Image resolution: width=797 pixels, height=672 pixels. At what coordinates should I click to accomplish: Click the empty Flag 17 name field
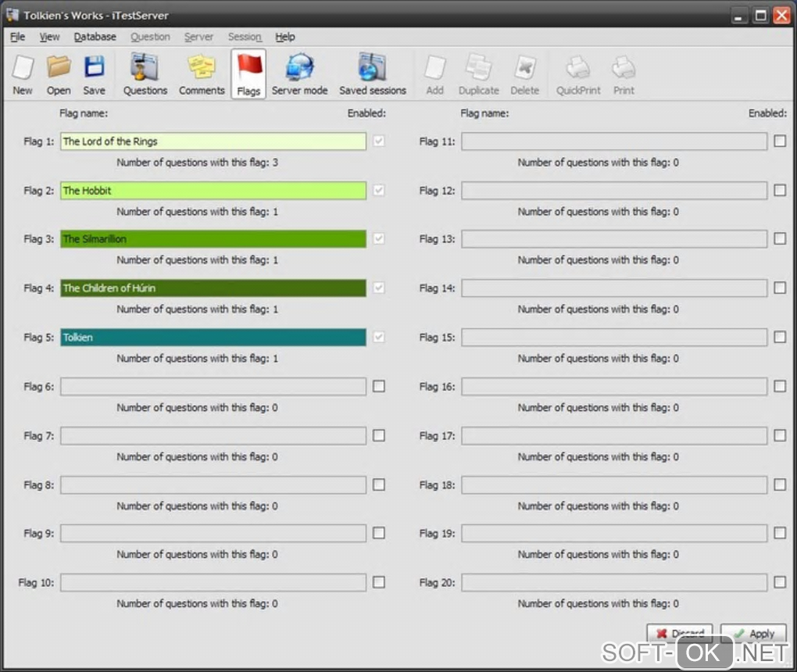(x=614, y=436)
